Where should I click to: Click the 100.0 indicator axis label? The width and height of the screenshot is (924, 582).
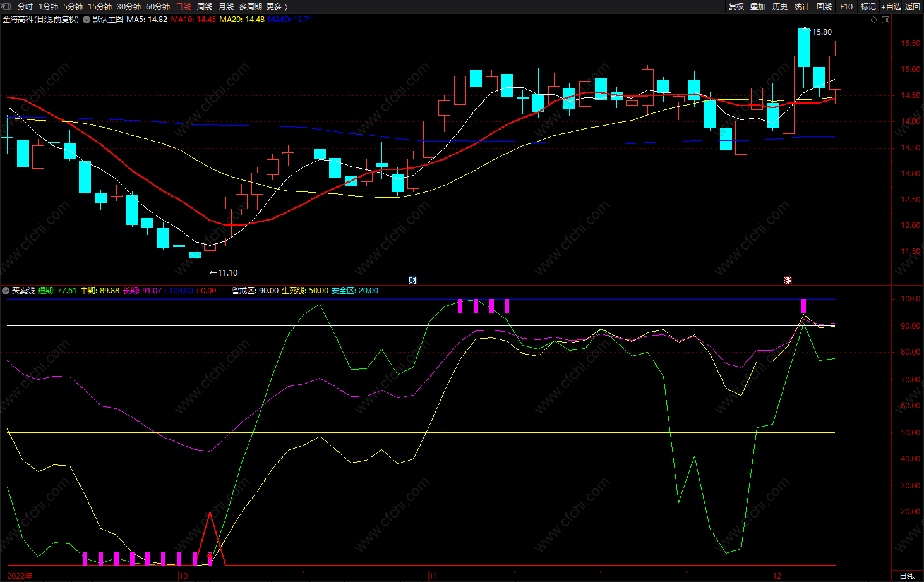pyautogui.click(x=911, y=299)
